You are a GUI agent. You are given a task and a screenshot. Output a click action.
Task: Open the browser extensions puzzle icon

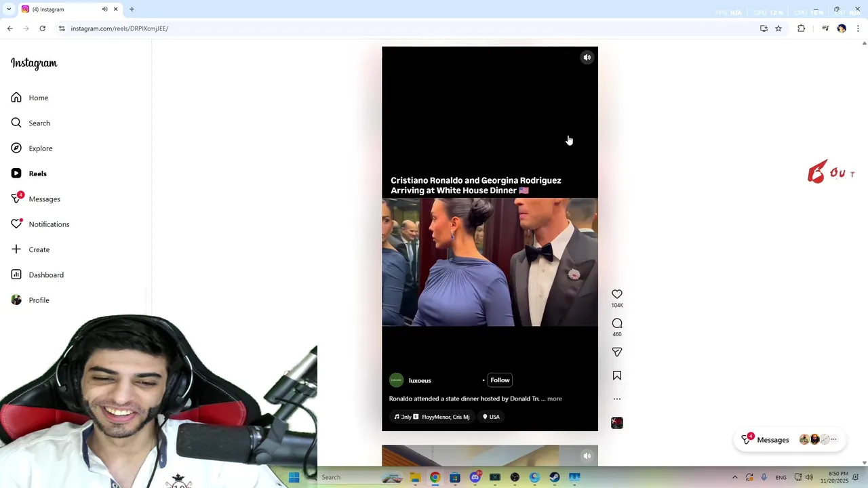[x=802, y=28]
